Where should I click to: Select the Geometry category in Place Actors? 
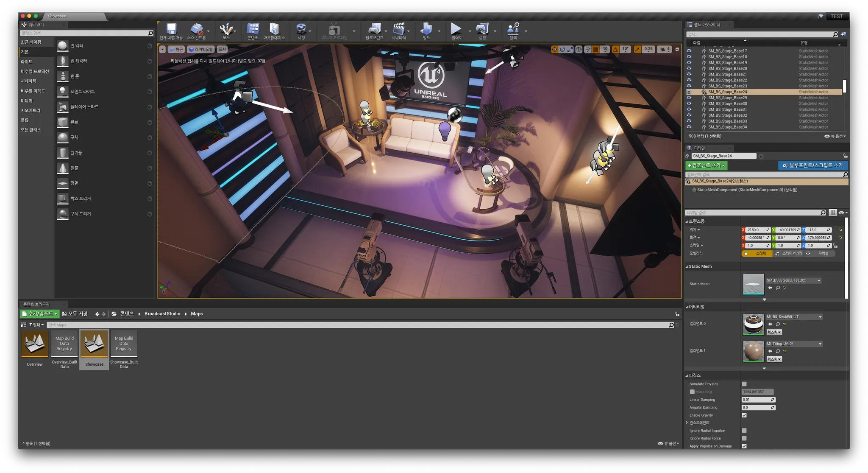(31, 110)
